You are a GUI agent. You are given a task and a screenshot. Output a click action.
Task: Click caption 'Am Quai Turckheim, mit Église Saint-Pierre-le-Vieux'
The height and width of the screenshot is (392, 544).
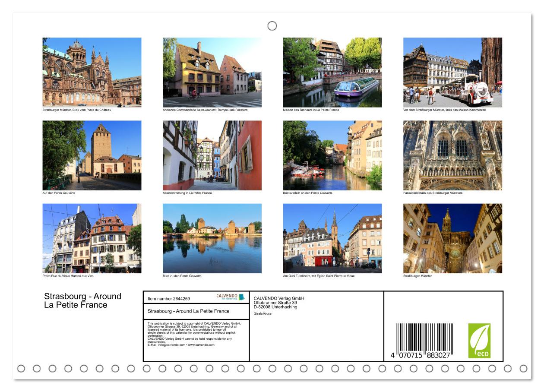319,276
